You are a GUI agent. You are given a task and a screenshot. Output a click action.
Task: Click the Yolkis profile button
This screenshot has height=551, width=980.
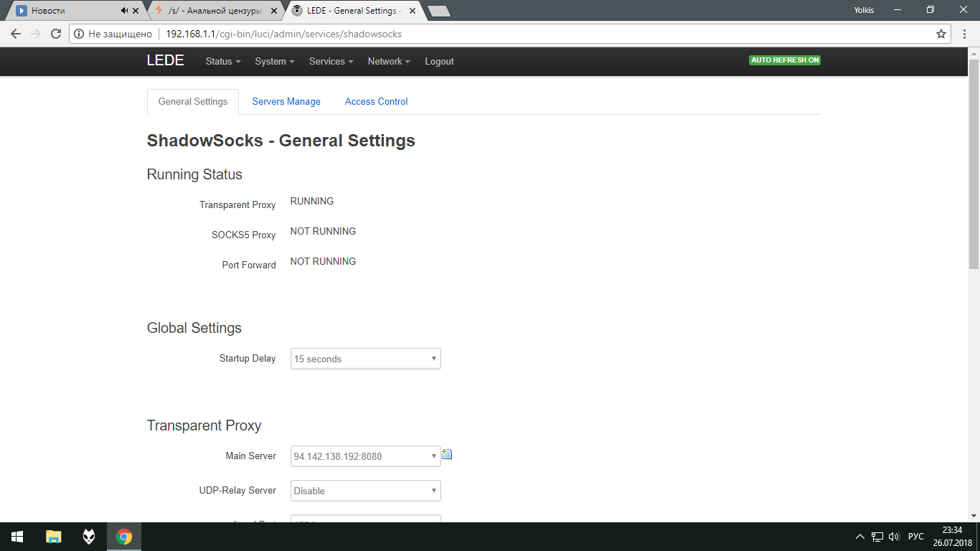coord(864,10)
